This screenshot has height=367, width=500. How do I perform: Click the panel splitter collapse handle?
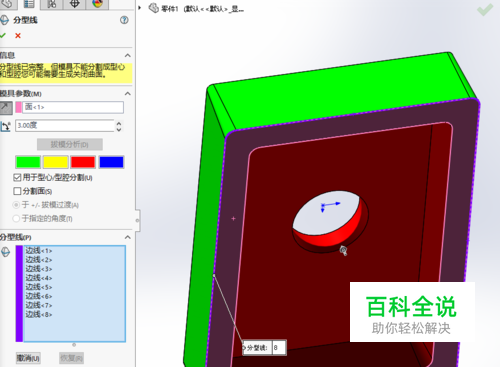[137, 220]
